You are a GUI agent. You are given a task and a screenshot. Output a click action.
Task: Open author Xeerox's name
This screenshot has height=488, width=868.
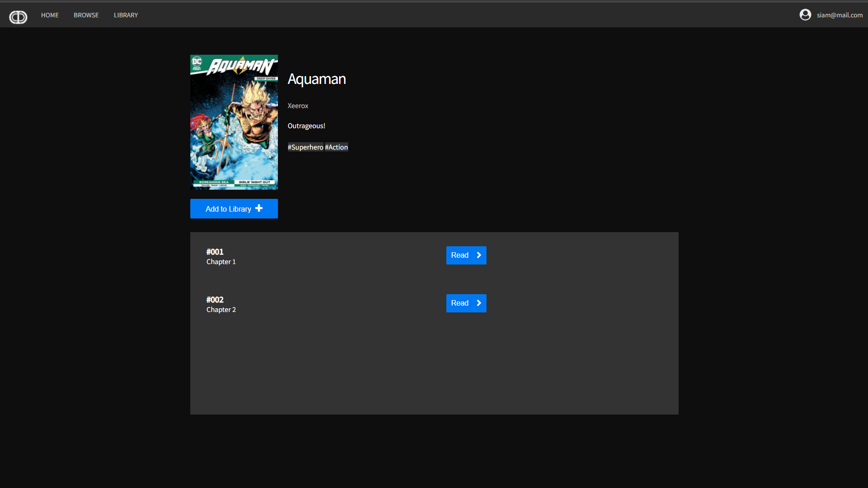[298, 106]
